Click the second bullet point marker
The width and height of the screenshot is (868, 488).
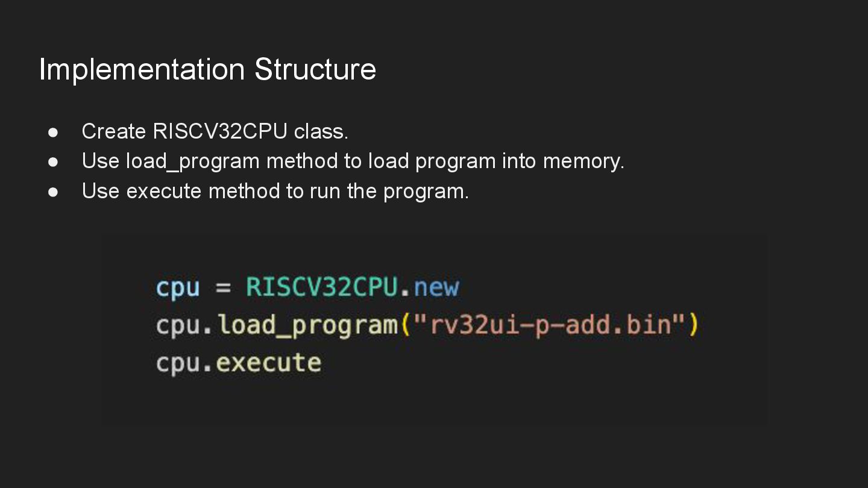53,161
